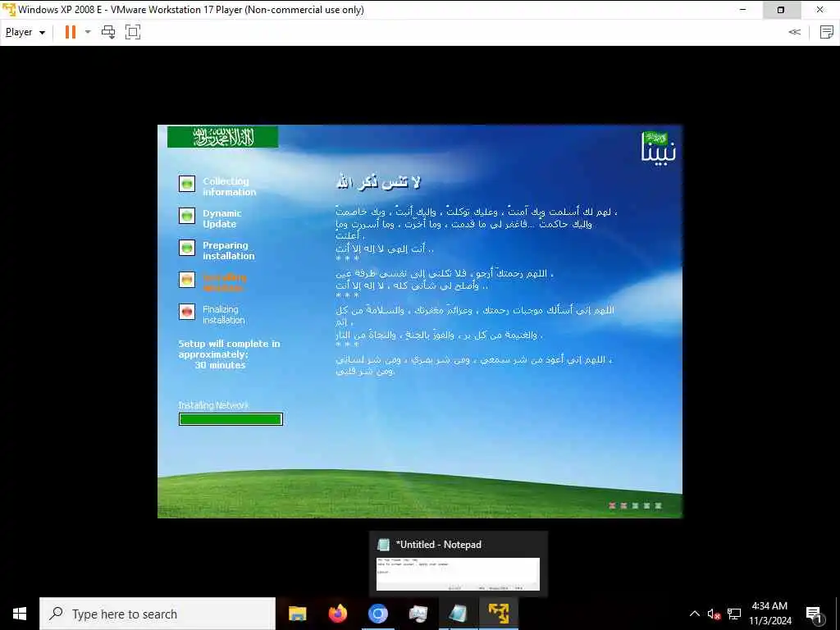Switch to Notepad on the taskbar
This screenshot has width=840, height=630.
(458, 614)
